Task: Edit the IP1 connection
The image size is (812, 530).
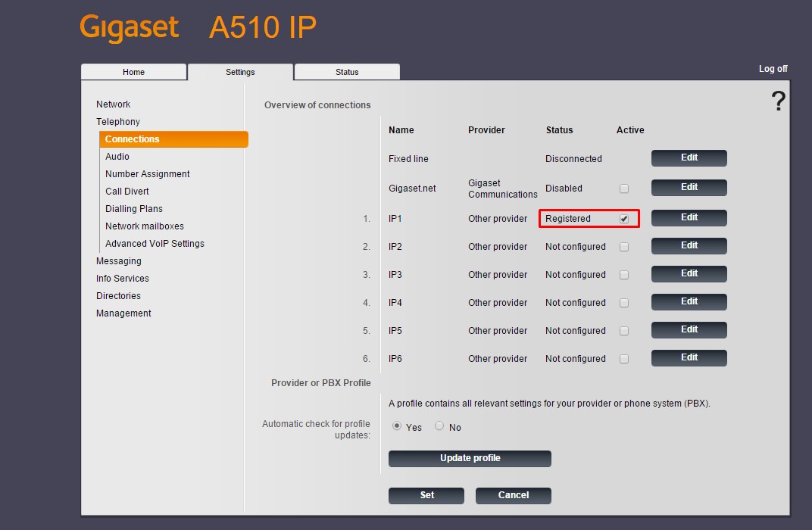Action: (689, 218)
